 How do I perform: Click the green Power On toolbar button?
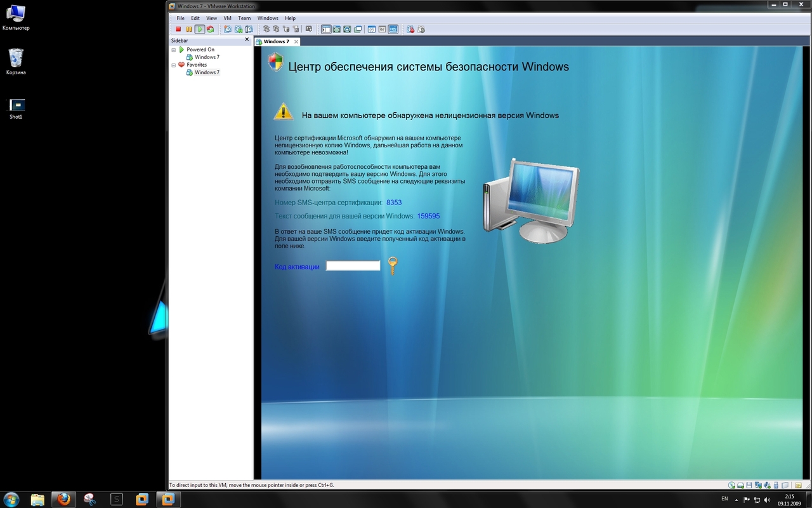pyautogui.click(x=200, y=29)
